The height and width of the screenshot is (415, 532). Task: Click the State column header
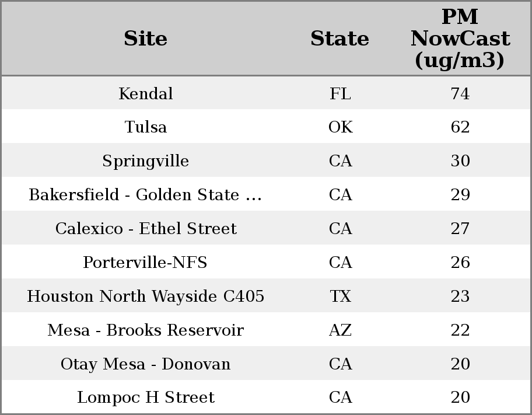click(339, 39)
